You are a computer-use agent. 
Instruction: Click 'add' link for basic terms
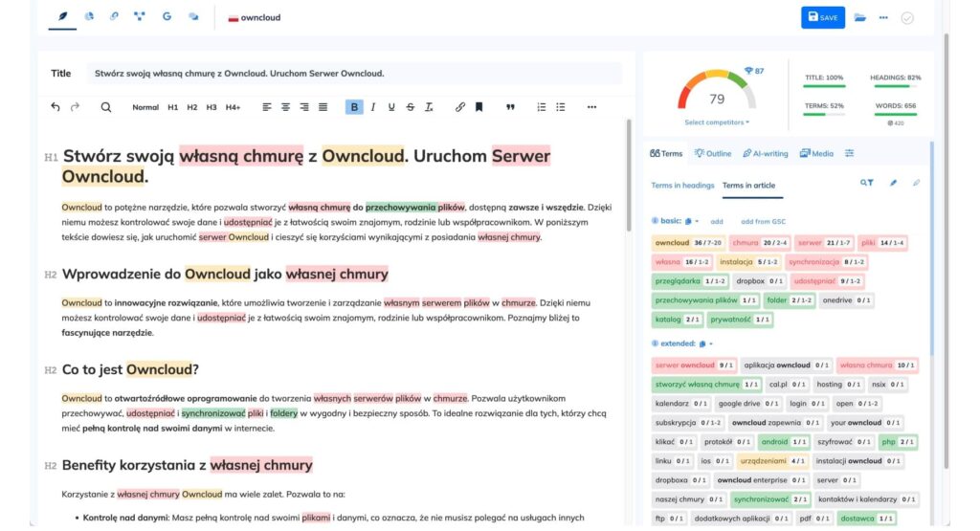(717, 221)
